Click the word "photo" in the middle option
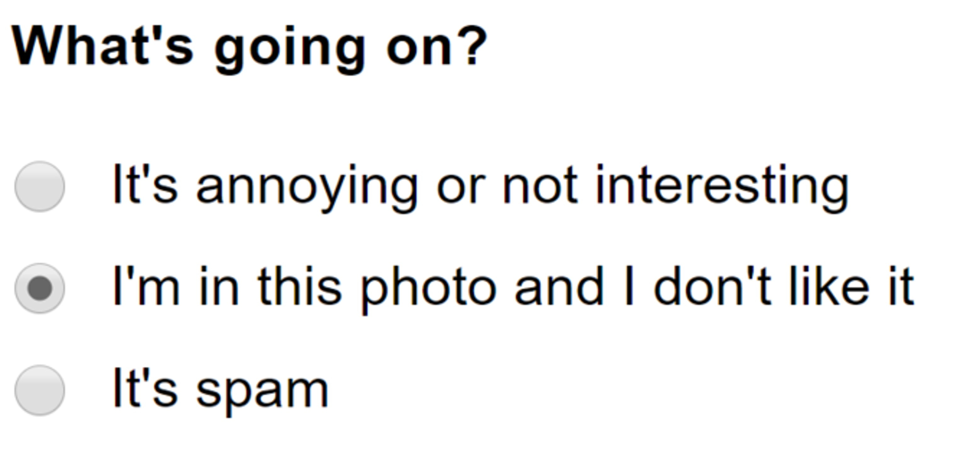 tap(428, 289)
